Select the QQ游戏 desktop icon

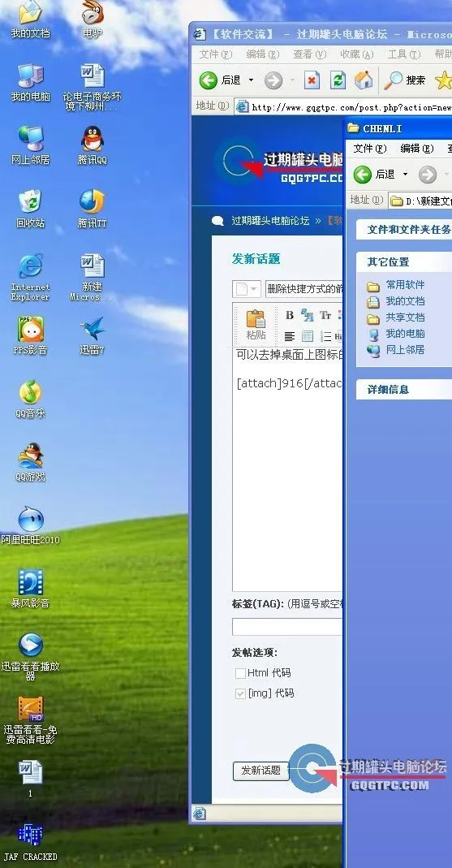click(30, 462)
